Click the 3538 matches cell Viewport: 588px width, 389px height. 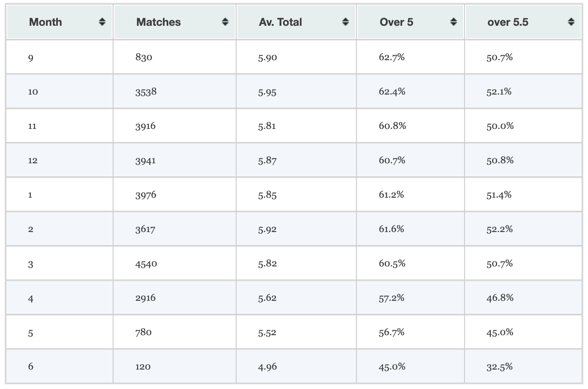(x=146, y=92)
